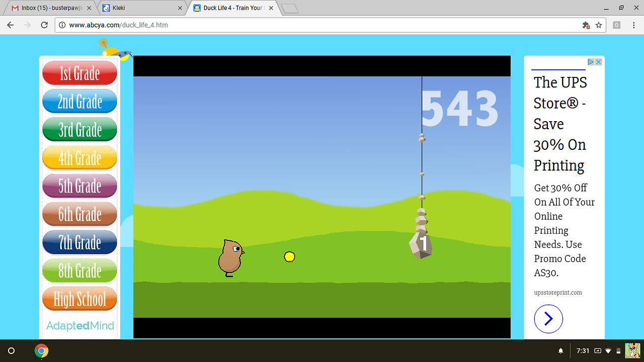The image size is (644, 362).
Task: Click the ad text 'Get 30% Off'
Action: pos(560,188)
